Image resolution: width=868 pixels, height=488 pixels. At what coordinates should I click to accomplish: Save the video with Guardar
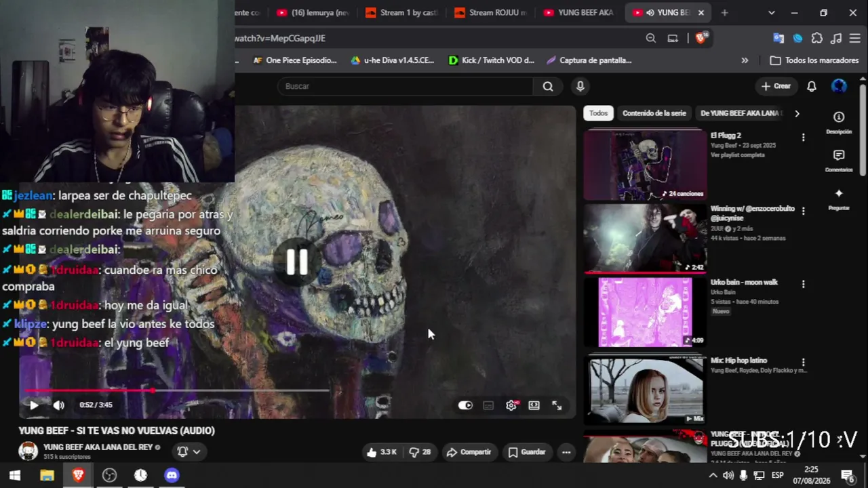click(527, 452)
